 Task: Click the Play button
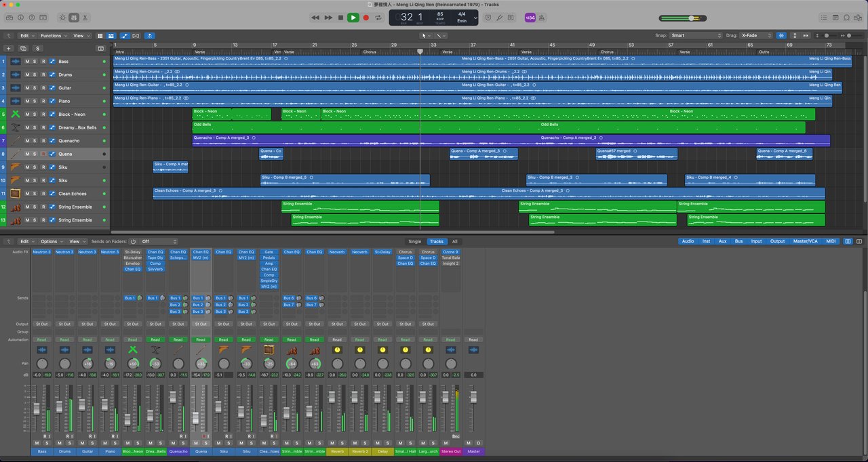pos(353,18)
